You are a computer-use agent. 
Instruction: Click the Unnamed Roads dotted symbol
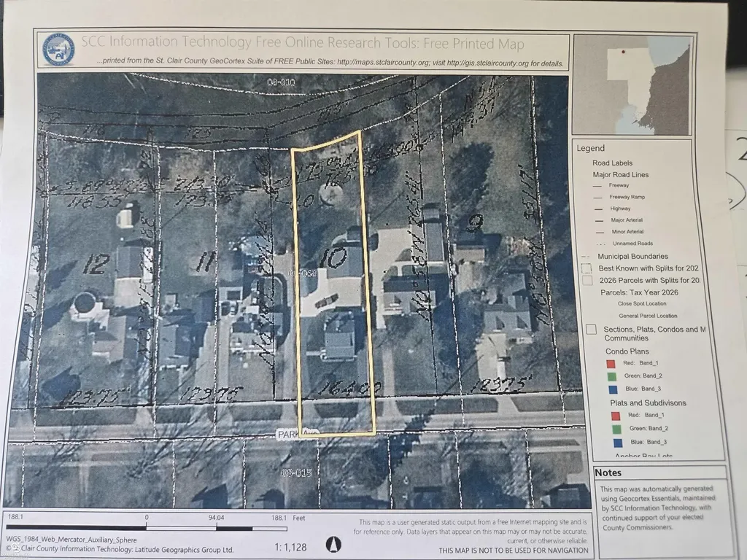(x=600, y=244)
